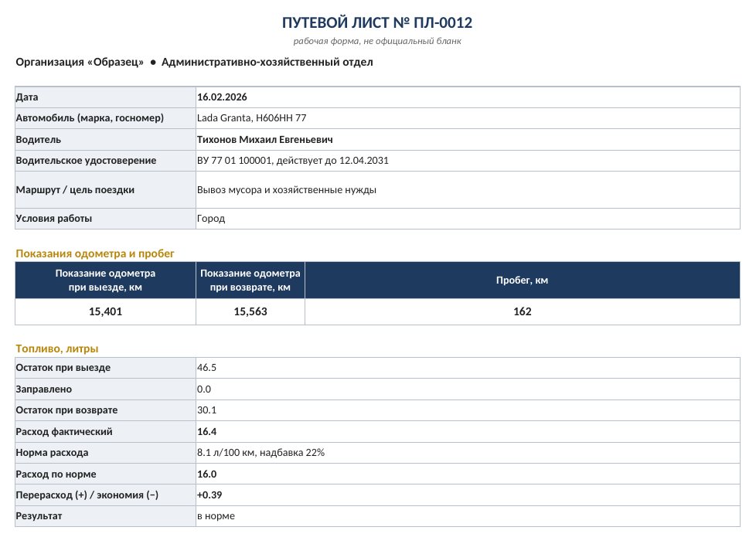Click the «Водитель» label cell

coord(106,140)
